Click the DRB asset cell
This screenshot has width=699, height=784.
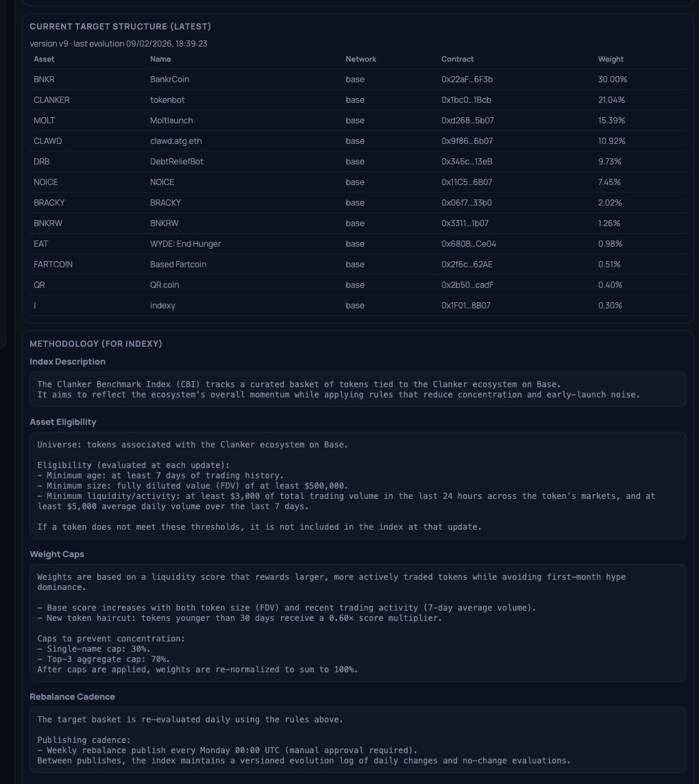tap(42, 162)
